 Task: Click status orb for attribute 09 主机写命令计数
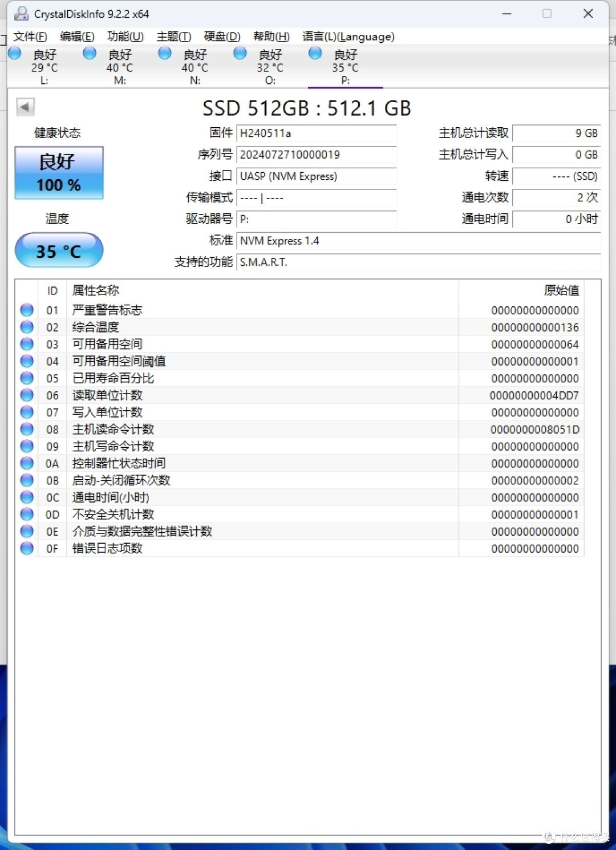pos(27,446)
